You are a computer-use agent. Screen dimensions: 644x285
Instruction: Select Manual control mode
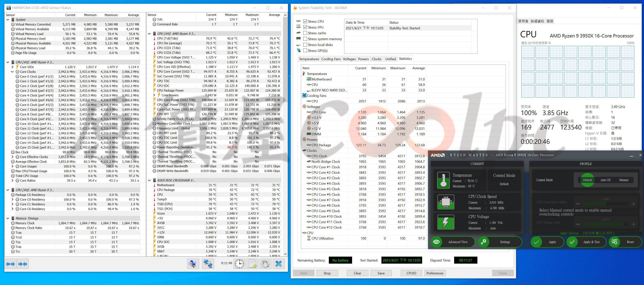(624, 180)
